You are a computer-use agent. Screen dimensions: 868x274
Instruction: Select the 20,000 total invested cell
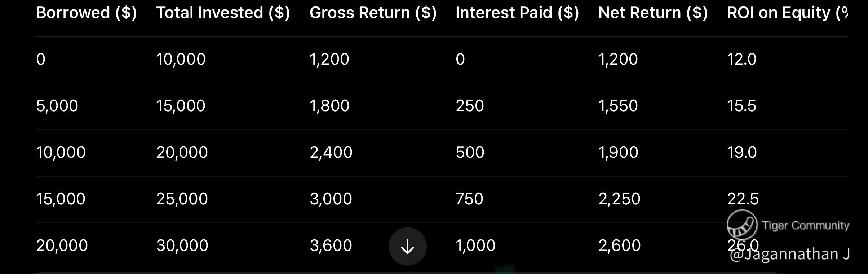click(182, 152)
